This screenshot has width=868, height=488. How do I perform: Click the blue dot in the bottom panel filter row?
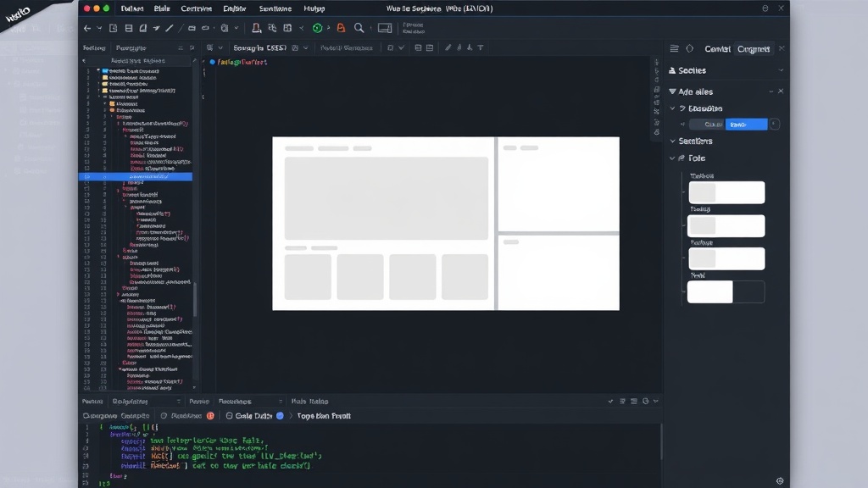coord(280,415)
